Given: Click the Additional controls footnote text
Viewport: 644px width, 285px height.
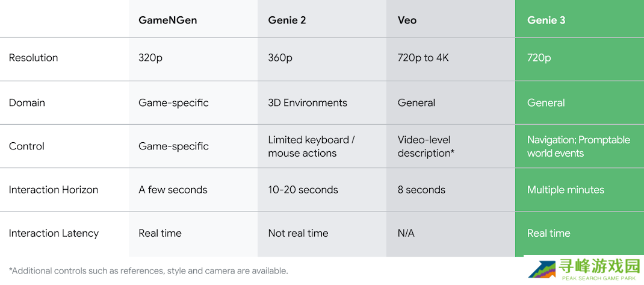Looking at the screenshot, I should [148, 271].
